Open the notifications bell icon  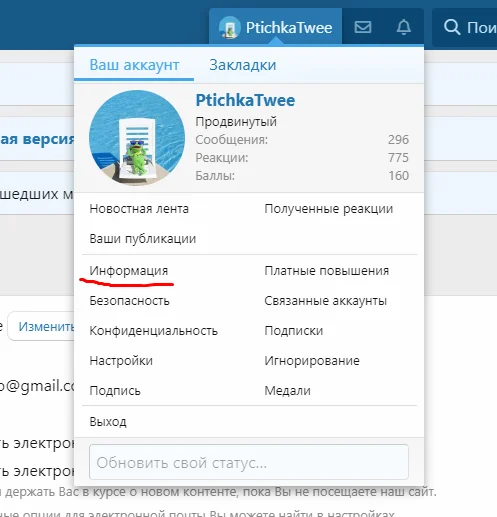pos(403,27)
